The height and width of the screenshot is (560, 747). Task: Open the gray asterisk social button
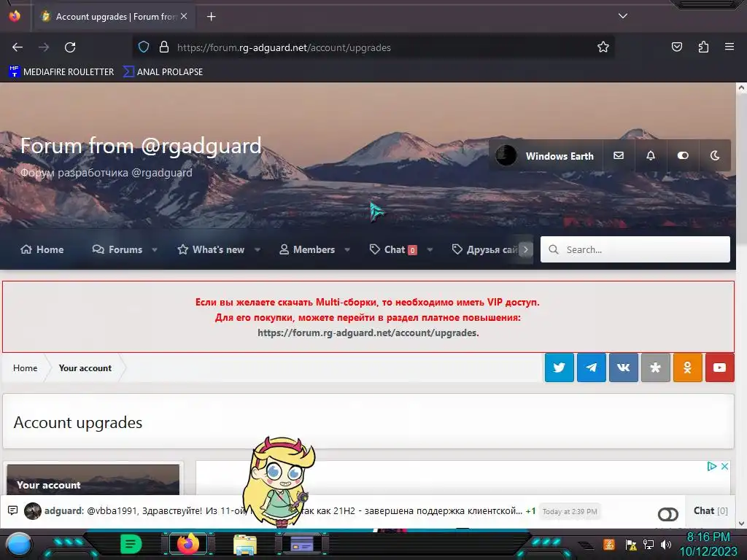coord(656,367)
